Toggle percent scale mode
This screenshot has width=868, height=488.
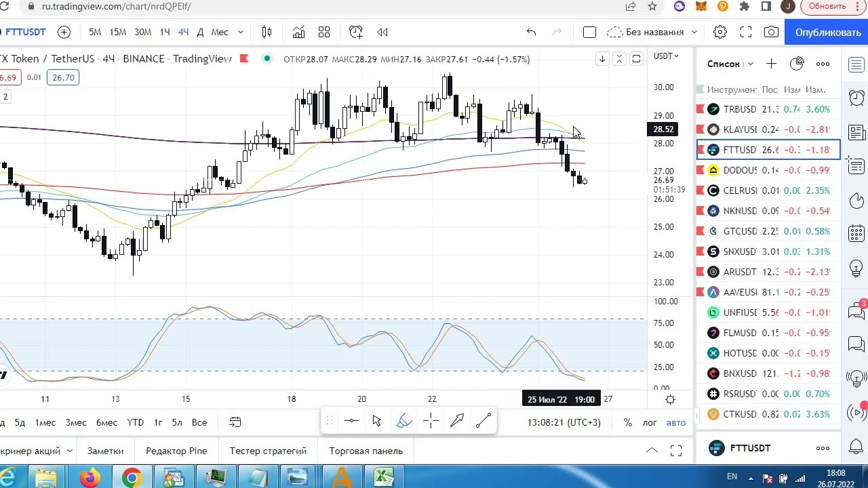coord(627,422)
